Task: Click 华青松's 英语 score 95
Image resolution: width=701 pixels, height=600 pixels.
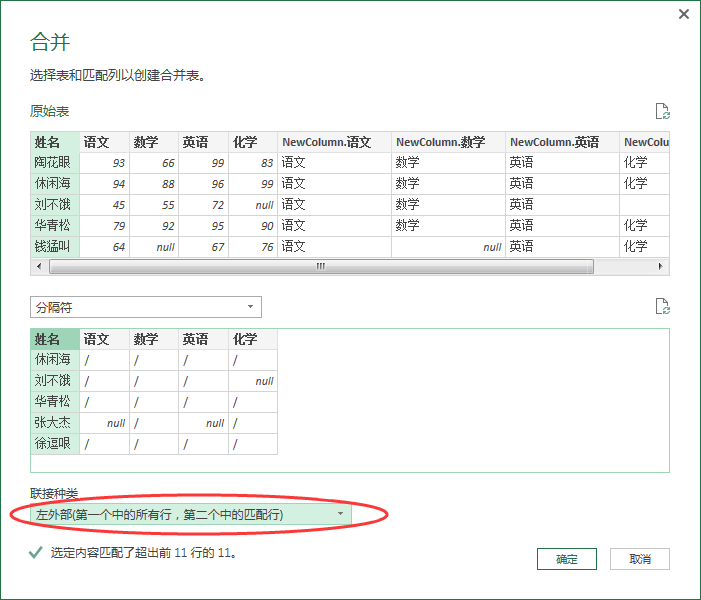Action: tap(203, 226)
